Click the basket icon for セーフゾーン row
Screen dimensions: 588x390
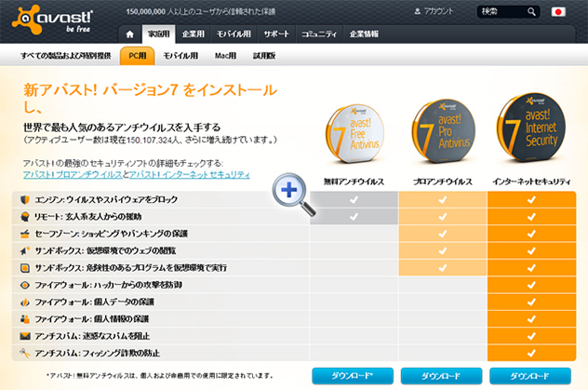25,234
